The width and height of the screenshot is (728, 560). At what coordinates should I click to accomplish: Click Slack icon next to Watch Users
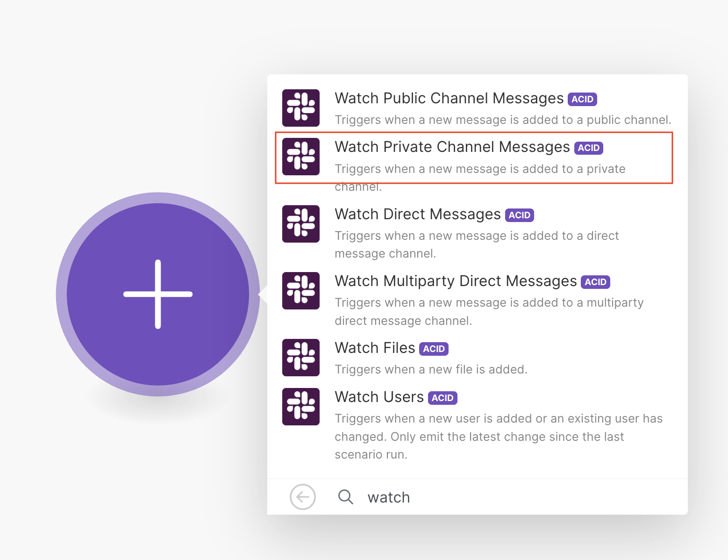pyautogui.click(x=300, y=407)
